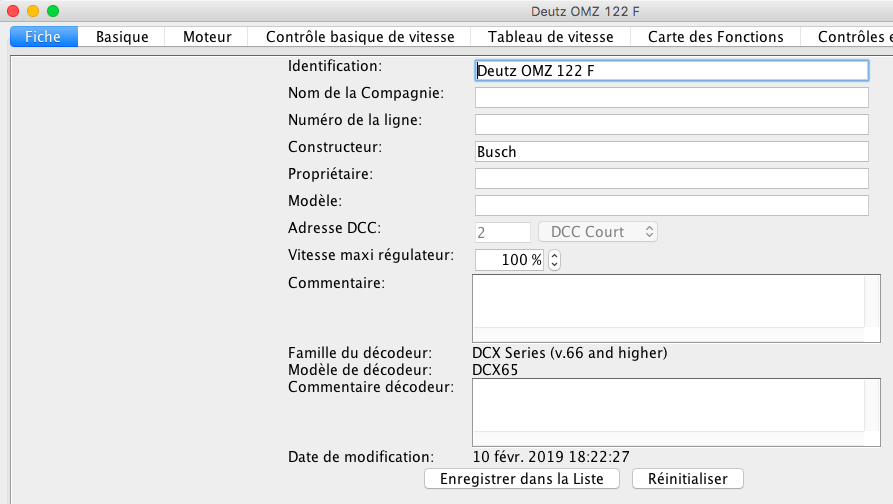Screen dimensions: 893x504
Task: Focus the Propriétaire input field
Action: (x=671, y=178)
